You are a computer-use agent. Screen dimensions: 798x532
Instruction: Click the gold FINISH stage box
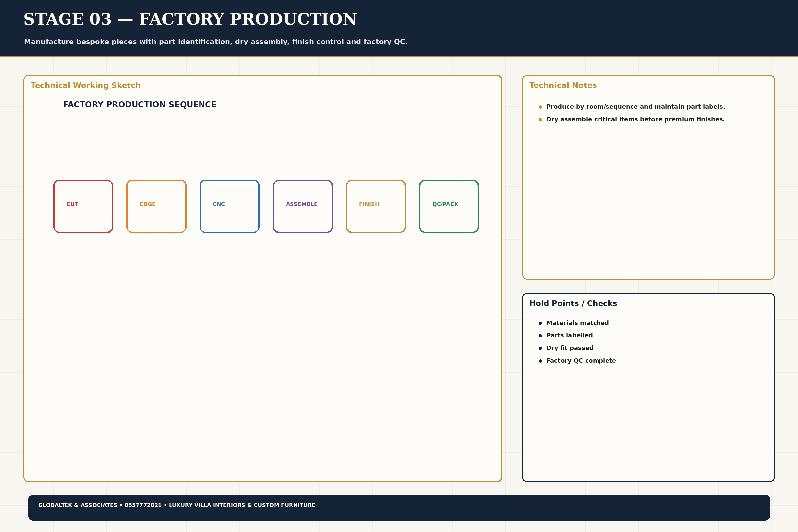coord(376,206)
